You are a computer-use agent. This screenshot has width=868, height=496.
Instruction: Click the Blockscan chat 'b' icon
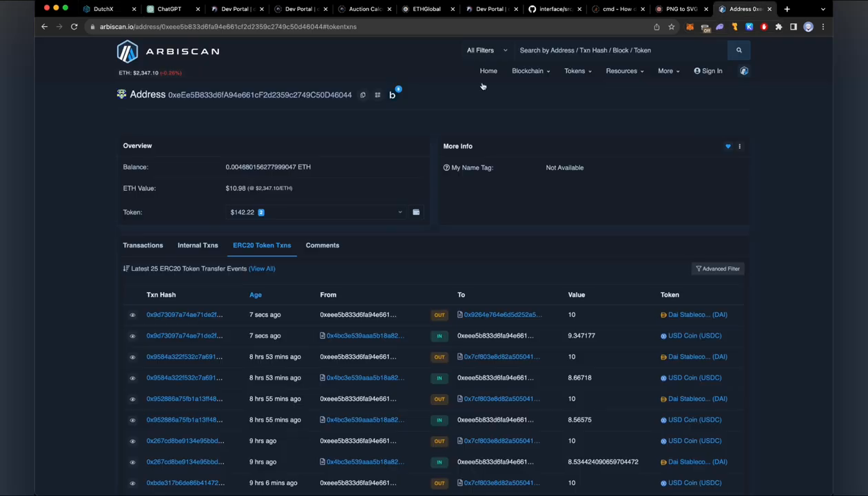pyautogui.click(x=393, y=95)
